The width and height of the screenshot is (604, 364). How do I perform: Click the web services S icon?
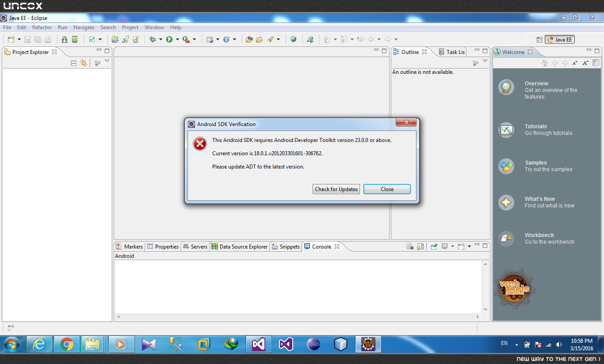tap(226, 39)
